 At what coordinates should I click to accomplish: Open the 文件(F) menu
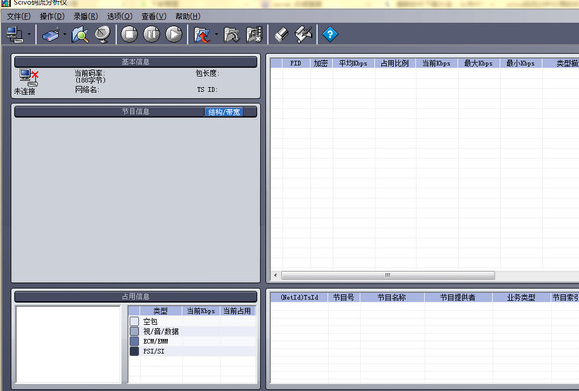tap(19, 17)
